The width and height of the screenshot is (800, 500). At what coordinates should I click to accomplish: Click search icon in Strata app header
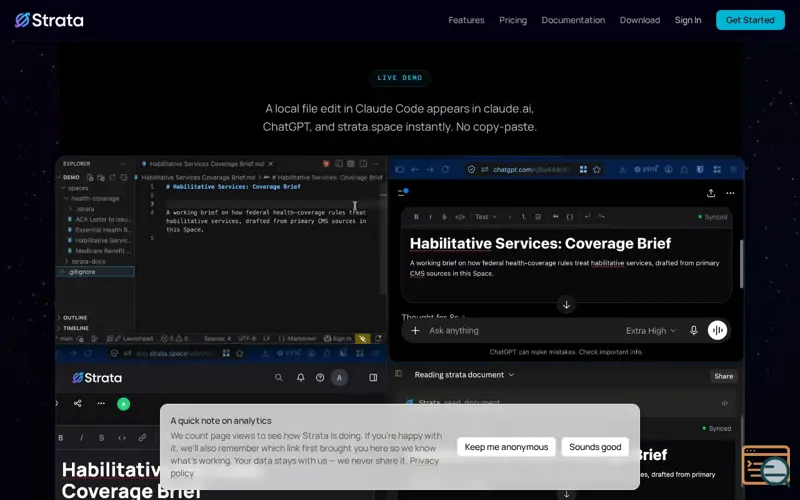279,378
